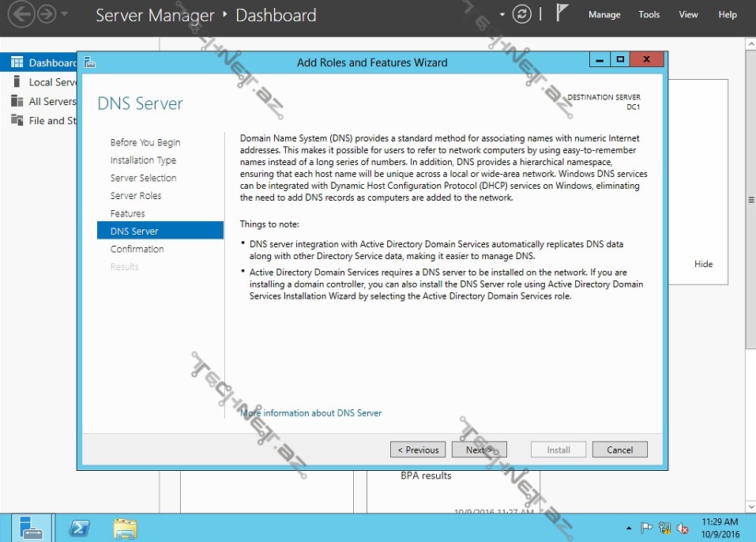Viewport: 756px width, 542px height.
Task: Select Dashboard in the left sidebar
Action: point(44,62)
